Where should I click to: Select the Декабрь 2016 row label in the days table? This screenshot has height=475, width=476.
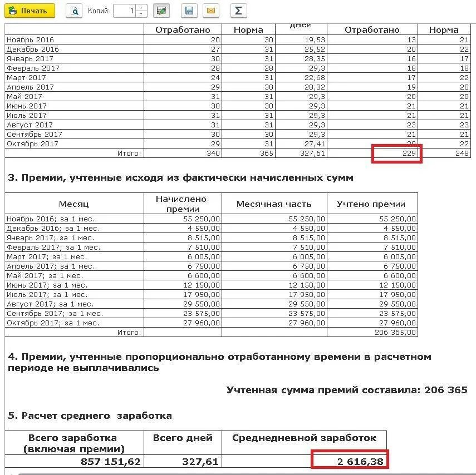tap(33, 49)
